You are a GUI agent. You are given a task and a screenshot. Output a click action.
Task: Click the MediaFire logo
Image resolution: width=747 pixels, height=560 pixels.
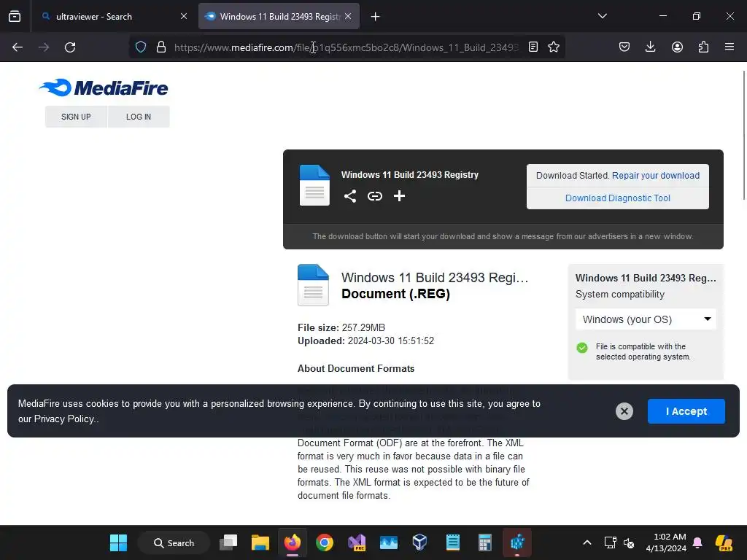coord(104,87)
